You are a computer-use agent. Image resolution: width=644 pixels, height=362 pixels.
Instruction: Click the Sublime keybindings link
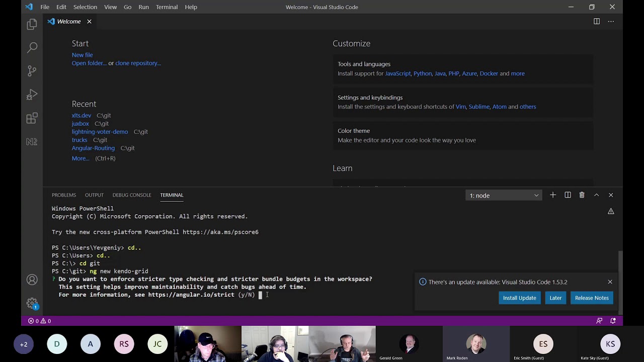pyautogui.click(x=479, y=107)
